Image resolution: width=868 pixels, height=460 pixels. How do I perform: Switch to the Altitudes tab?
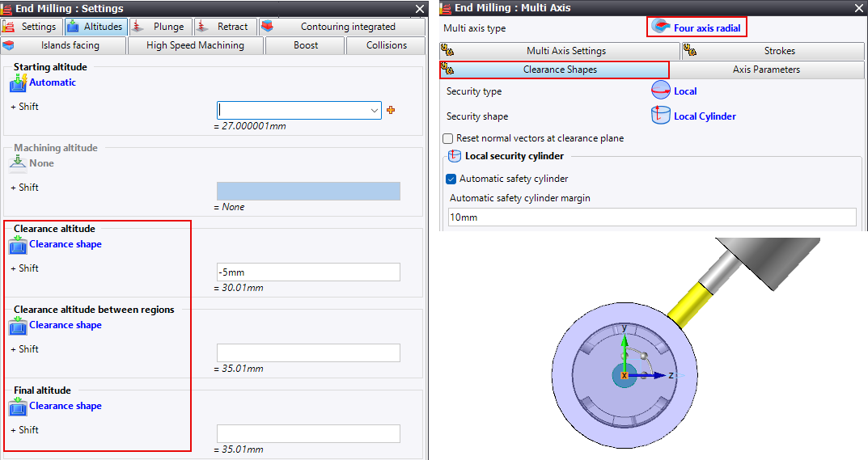tap(95, 27)
